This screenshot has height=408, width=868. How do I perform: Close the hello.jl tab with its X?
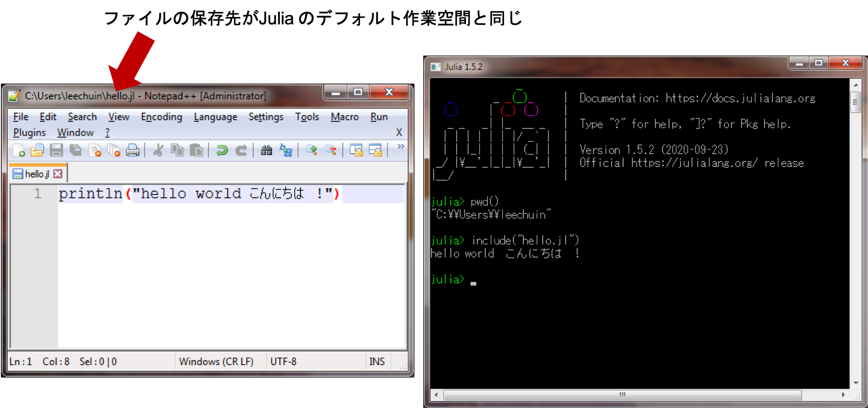(57, 173)
